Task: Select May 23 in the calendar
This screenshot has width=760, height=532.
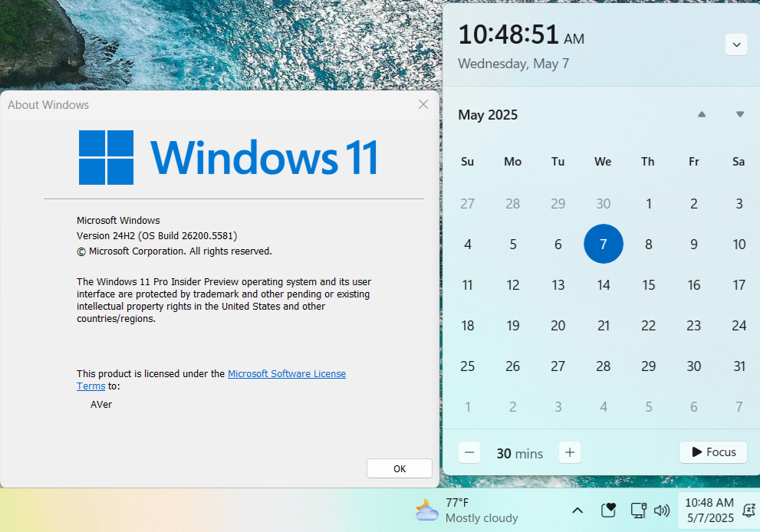Action: tap(693, 326)
